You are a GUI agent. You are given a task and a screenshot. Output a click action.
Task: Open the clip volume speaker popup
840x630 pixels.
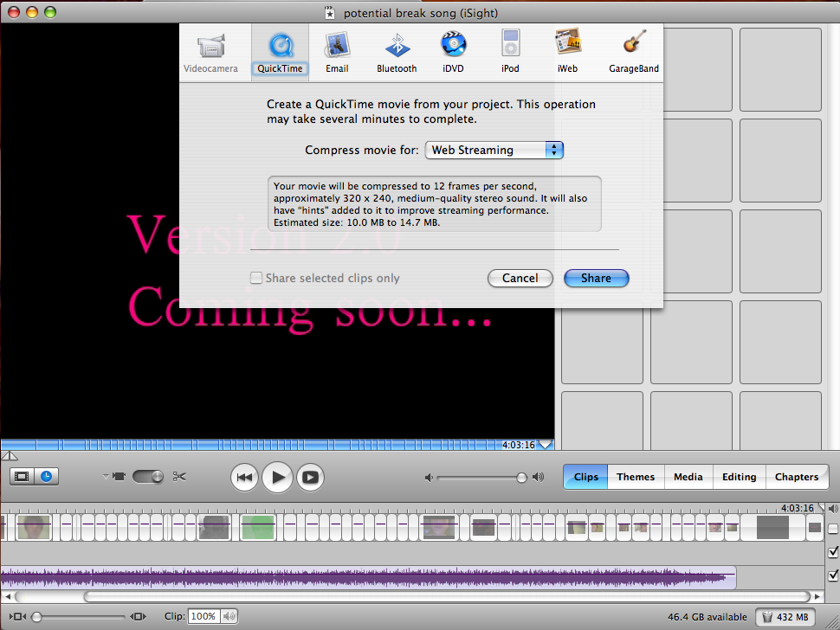[229, 617]
